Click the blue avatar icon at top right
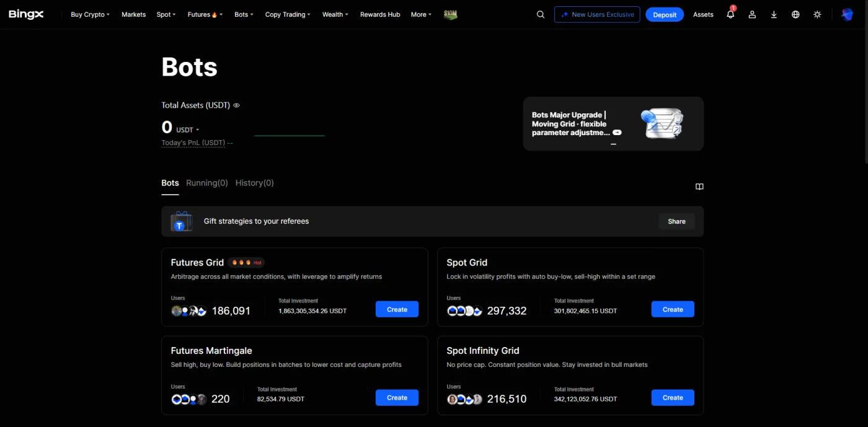This screenshot has width=868, height=427. (x=847, y=14)
